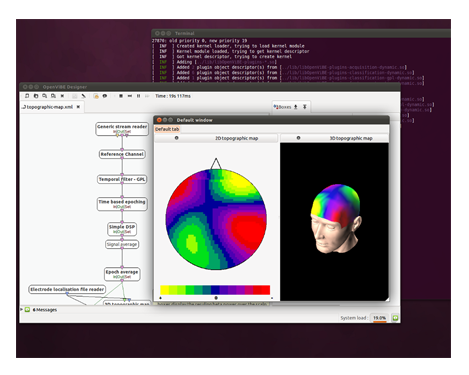Click the upload arrow beside Boxes
Viewport: 469px width, 375px height.
tap(296, 107)
